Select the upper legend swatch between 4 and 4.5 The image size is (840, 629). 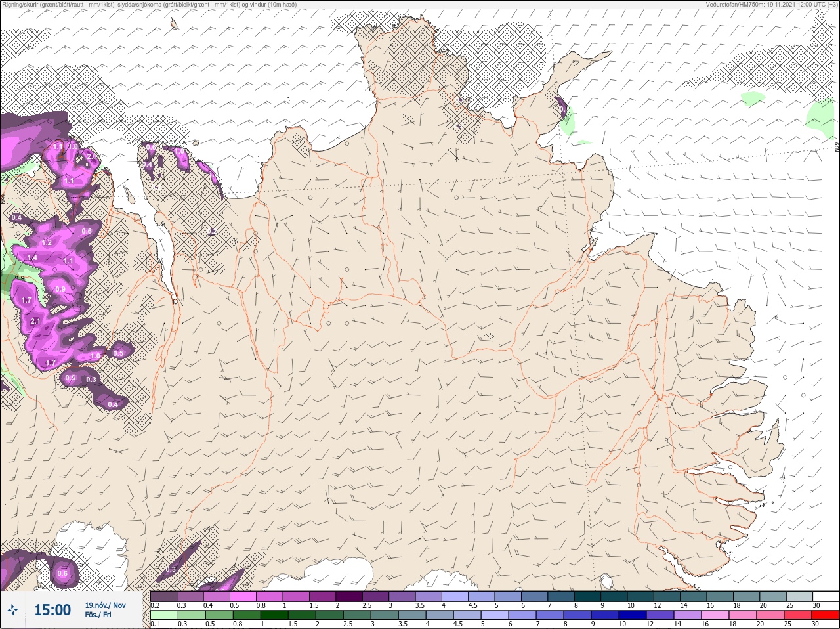[x=457, y=596]
